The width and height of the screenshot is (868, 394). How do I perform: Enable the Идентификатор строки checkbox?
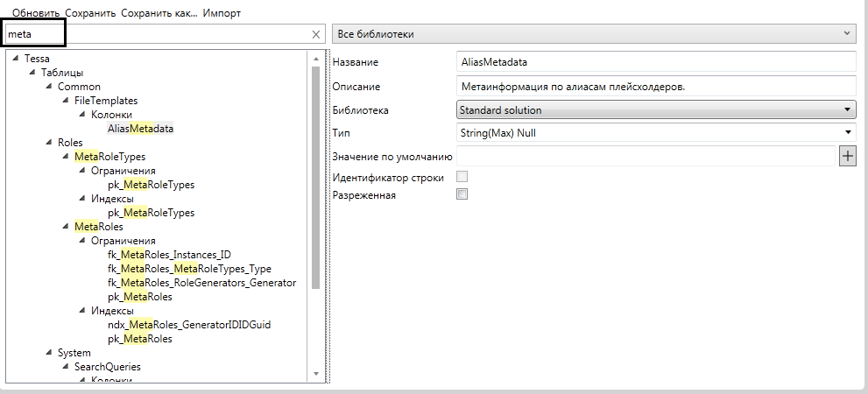pos(462,178)
